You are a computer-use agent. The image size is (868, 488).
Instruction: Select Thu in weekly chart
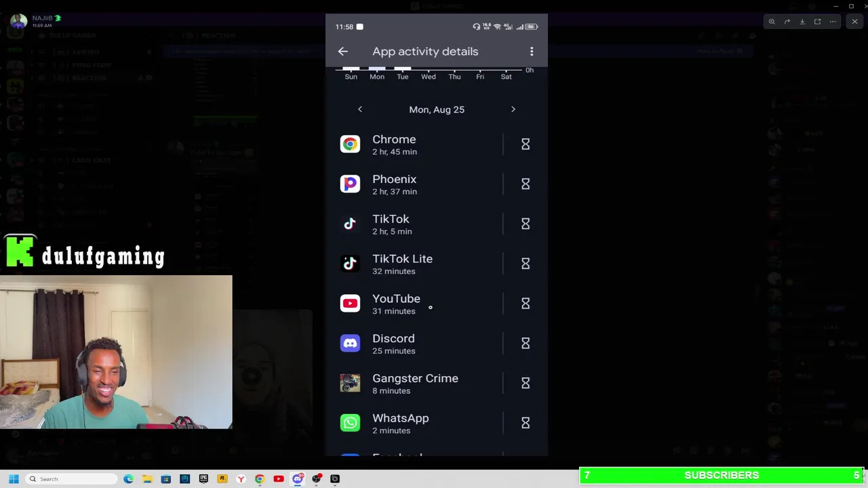454,77
